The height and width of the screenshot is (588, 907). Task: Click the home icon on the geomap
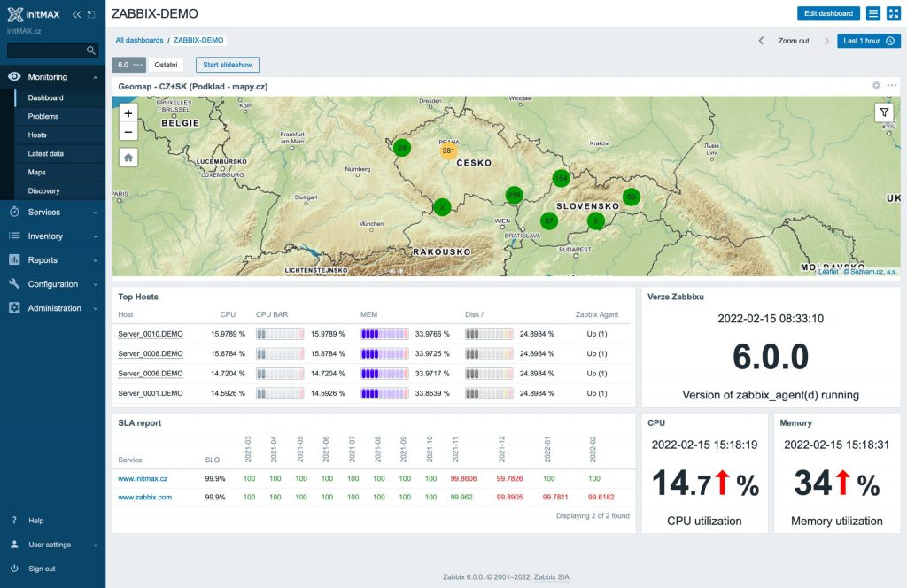(128, 157)
